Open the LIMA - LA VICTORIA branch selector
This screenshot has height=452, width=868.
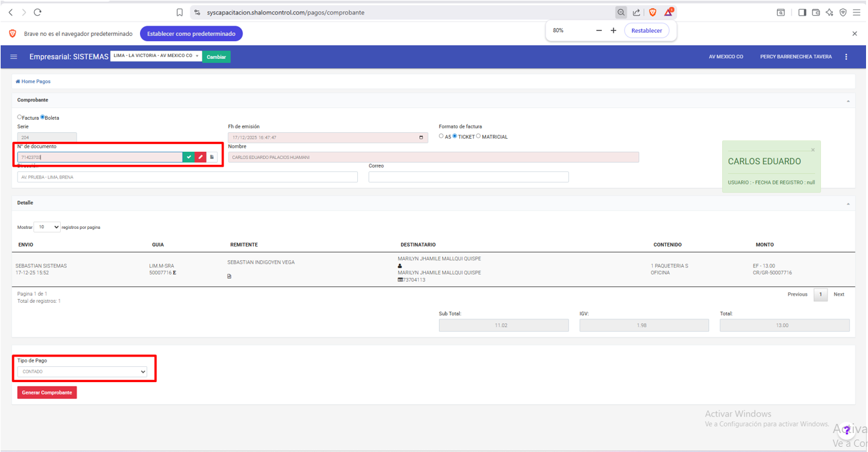click(x=156, y=56)
